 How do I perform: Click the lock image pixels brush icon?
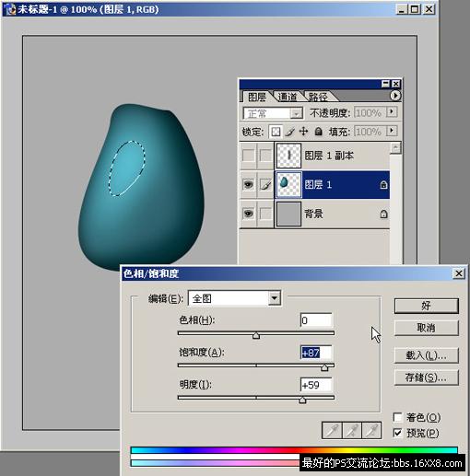click(x=289, y=132)
